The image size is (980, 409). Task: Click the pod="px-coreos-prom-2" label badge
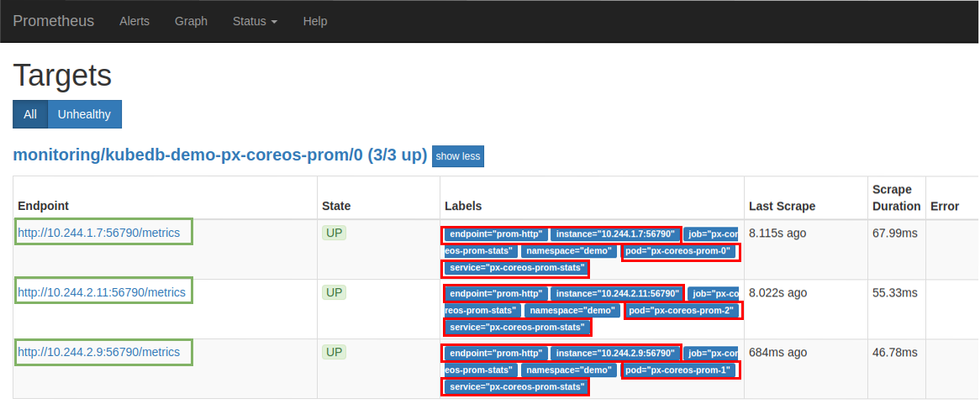683,311
